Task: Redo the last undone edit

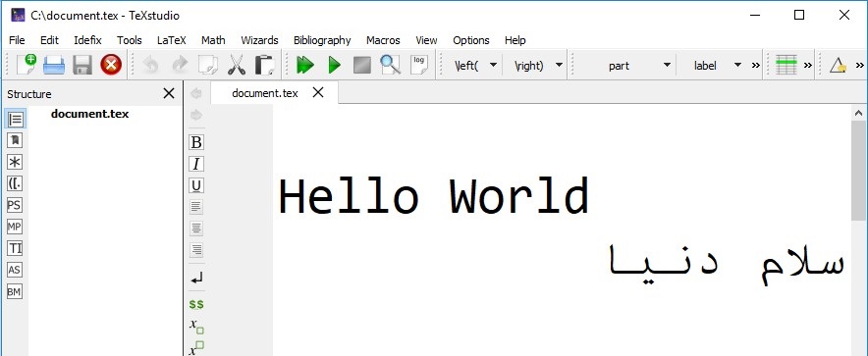Action: point(180,66)
